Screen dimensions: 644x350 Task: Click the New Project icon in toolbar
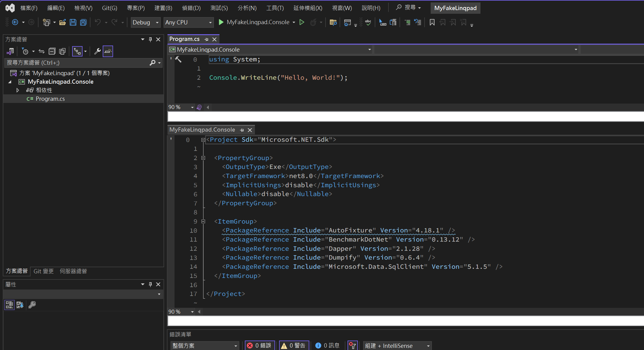[46, 22]
